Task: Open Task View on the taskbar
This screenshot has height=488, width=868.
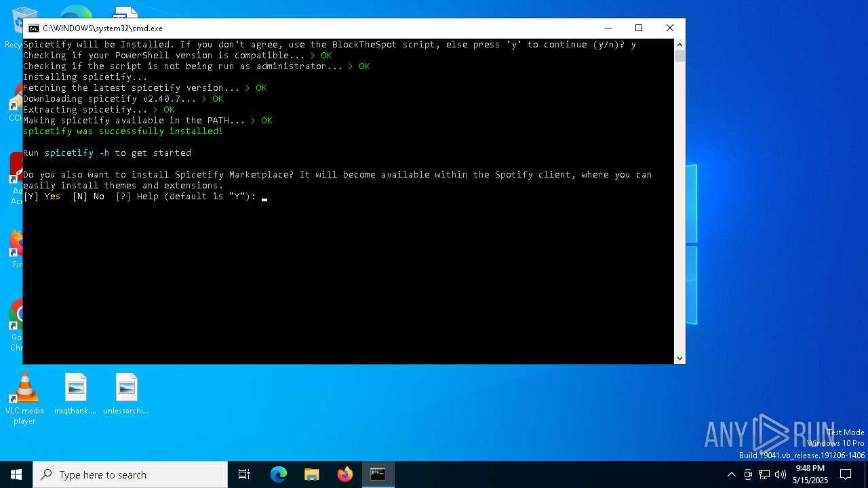Action: 244,474
